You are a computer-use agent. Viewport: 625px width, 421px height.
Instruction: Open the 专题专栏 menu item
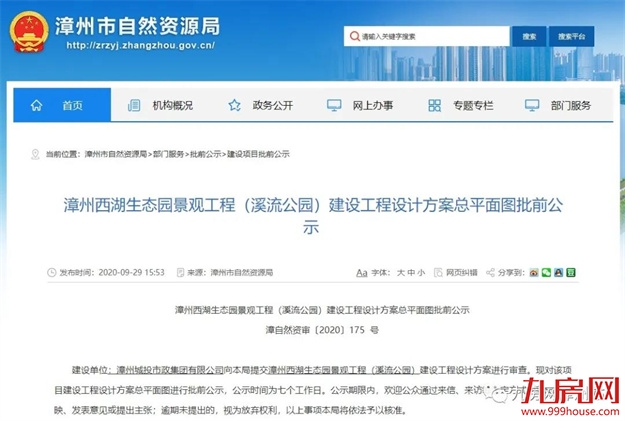point(473,105)
